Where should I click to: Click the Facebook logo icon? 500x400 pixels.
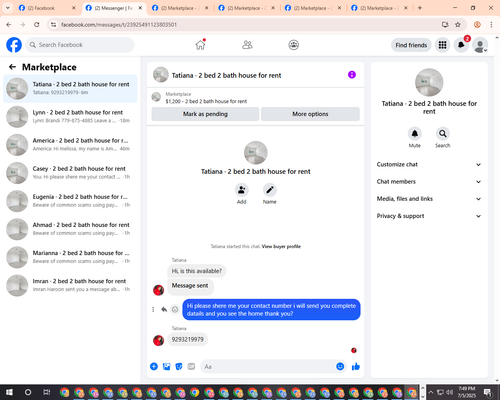(14, 45)
